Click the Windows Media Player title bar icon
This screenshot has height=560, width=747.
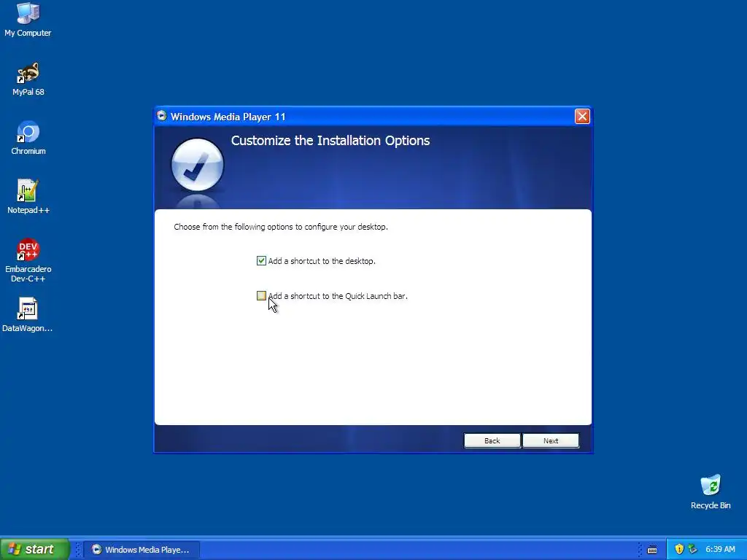(x=162, y=116)
